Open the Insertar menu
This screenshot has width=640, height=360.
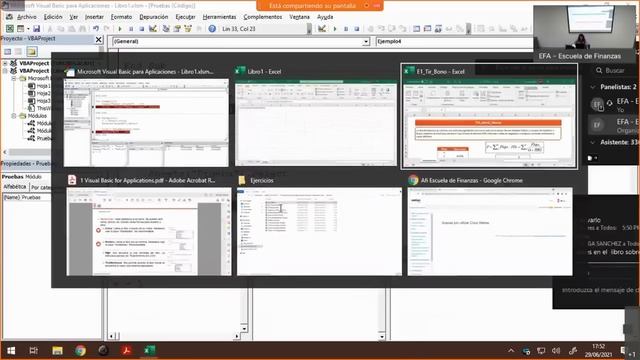(94, 17)
